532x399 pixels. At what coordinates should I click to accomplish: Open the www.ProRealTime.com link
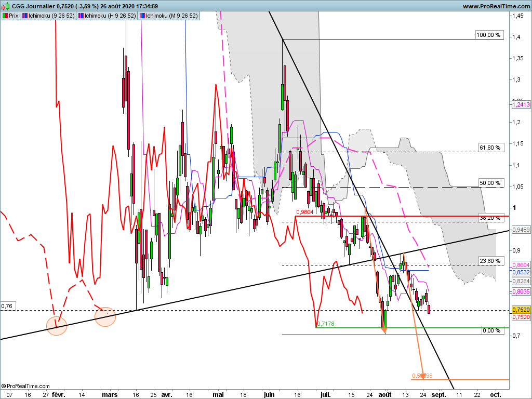[496, 6]
